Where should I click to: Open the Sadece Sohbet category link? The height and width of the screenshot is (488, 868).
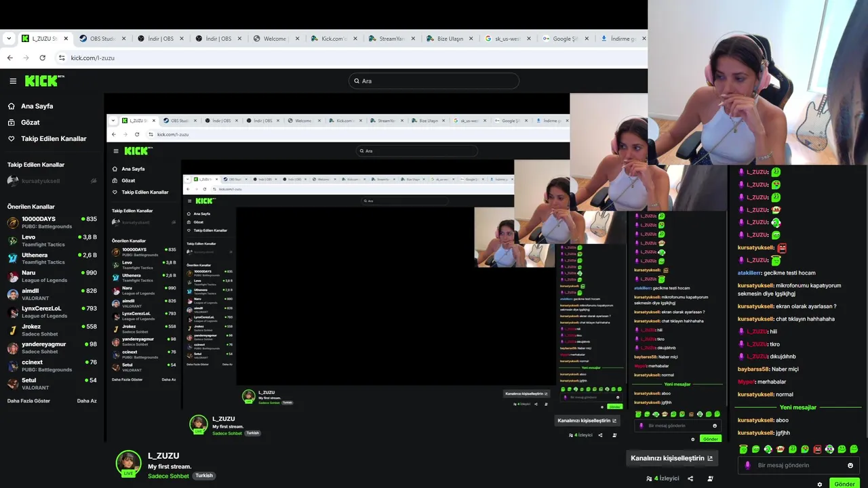pos(168,476)
